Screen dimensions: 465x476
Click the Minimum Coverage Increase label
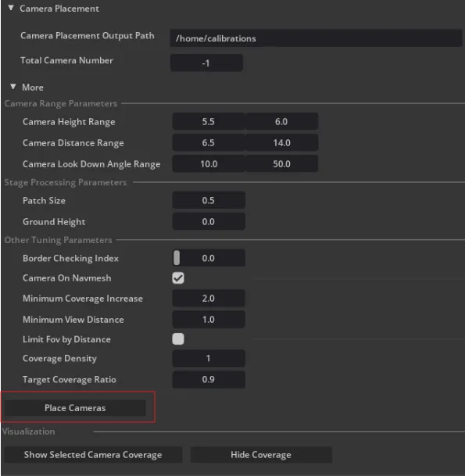[x=83, y=299]
